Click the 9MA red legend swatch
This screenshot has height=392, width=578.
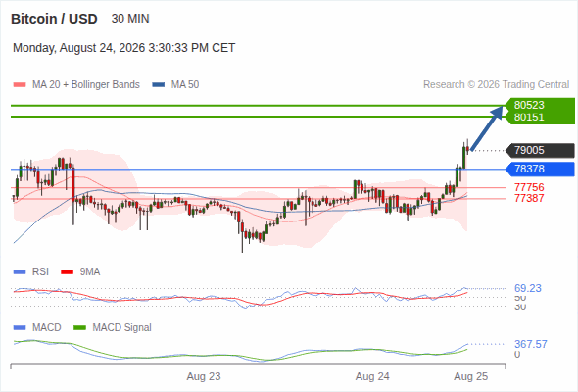click(67, 272)
